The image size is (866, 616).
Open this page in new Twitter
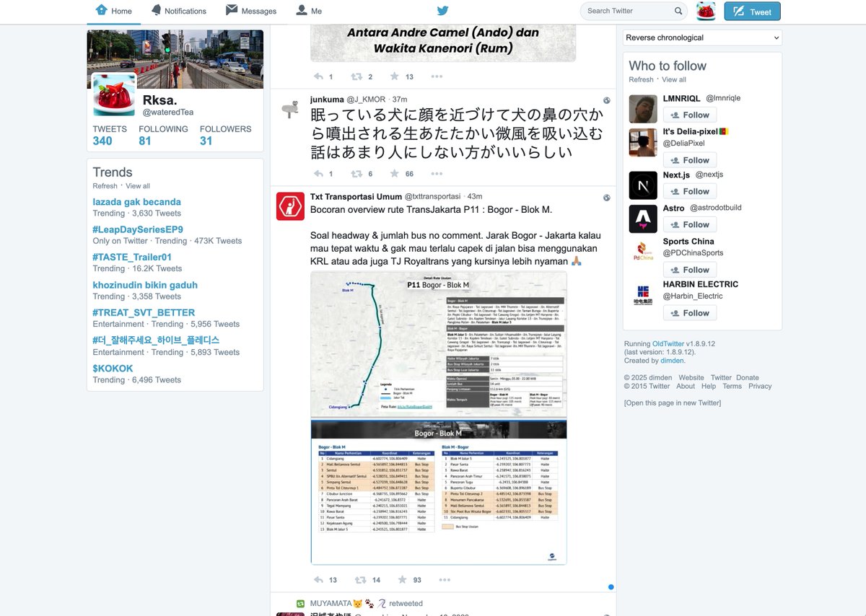(673, 402)
